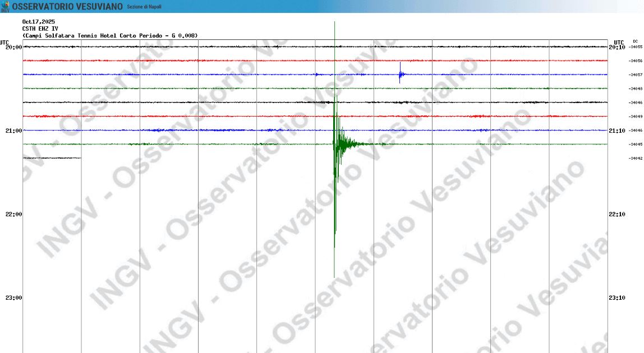The image size is (644, 353).
Task: Select the -34055 DC value
Action: point(636,47)
